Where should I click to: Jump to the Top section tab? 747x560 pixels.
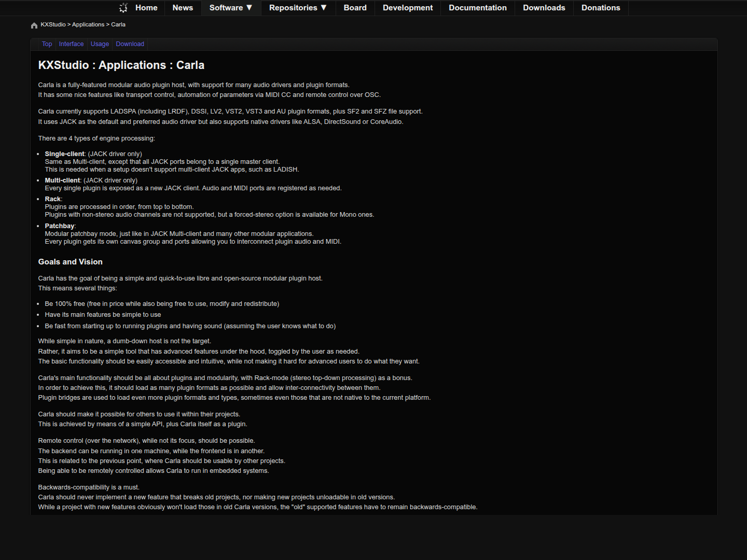tap(47, 44)
